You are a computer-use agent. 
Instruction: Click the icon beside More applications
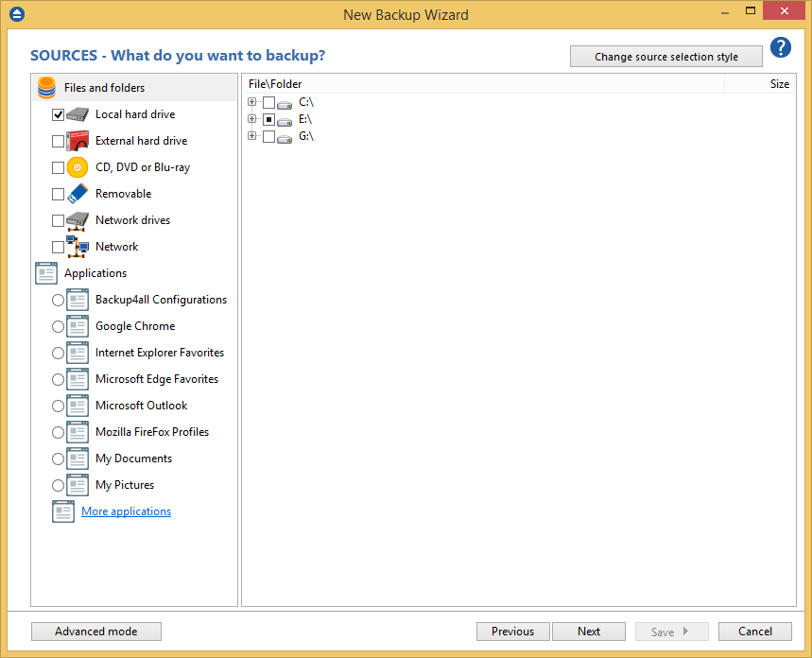click(x=63, y=511)
